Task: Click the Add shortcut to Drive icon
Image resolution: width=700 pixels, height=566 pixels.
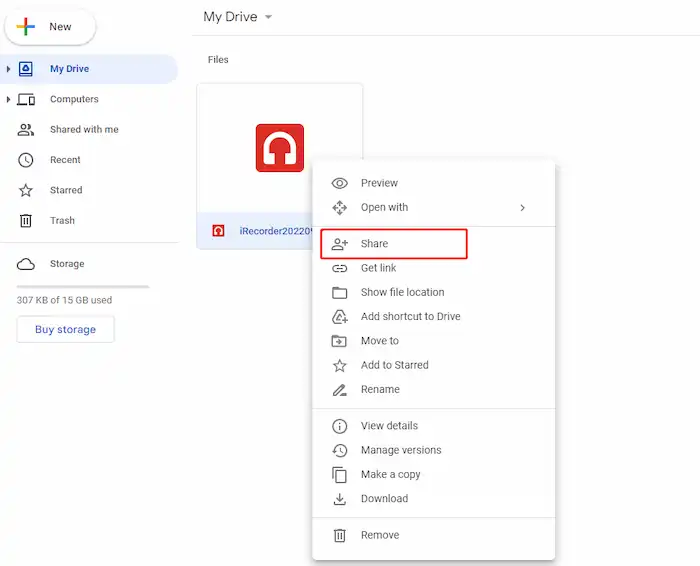Action: point(339,317)
